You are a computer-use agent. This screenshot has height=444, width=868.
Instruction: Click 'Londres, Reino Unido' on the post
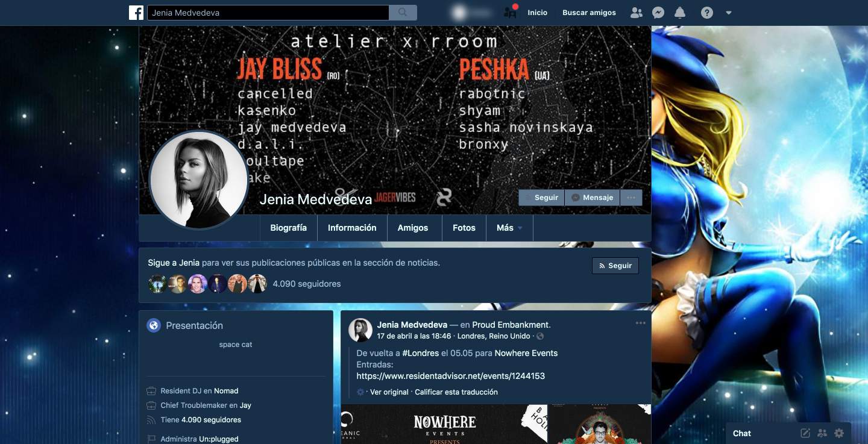pyautogui.click(x=494, y=336)
